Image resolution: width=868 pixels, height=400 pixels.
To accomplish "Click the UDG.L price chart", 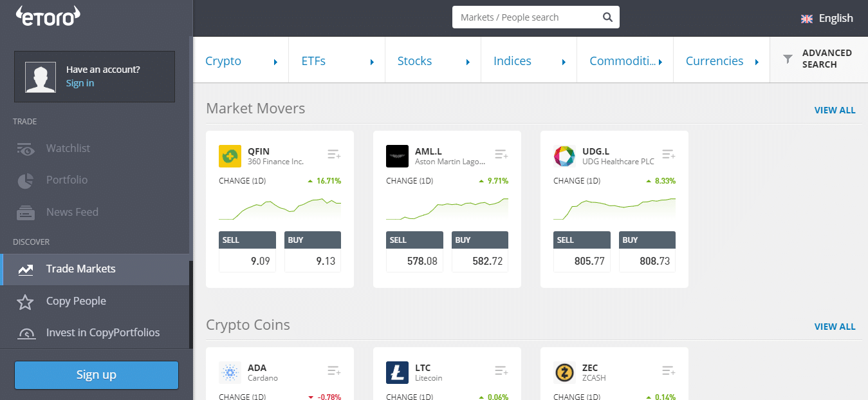I will coord(614,208).
